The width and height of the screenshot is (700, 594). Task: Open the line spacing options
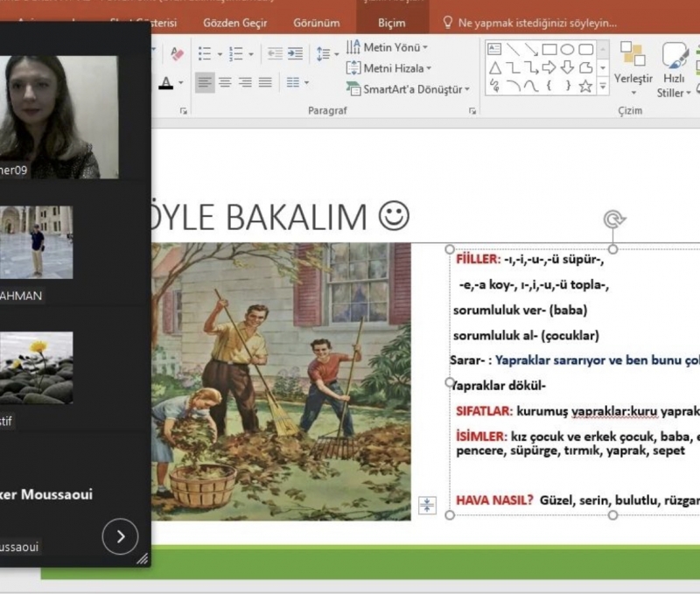327,54
